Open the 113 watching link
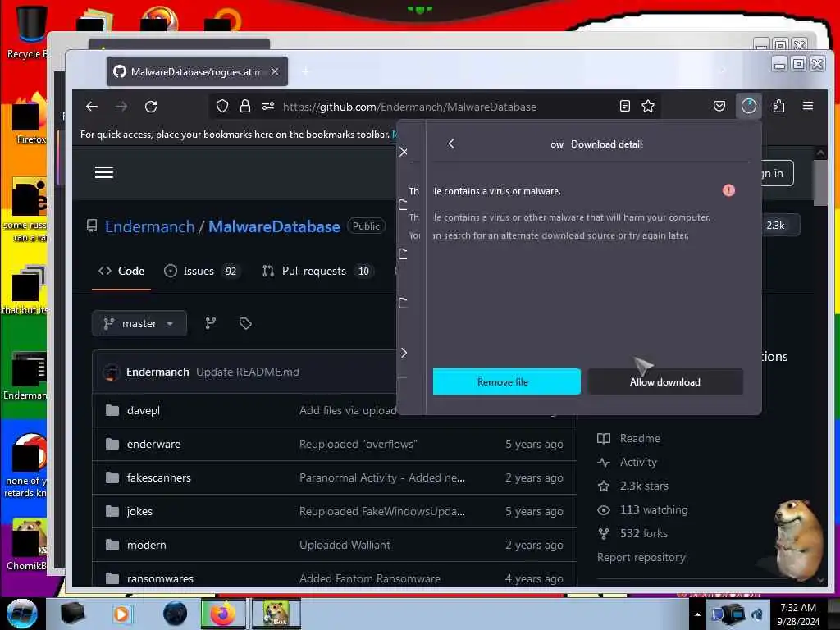840x630 pixels. 654,509
